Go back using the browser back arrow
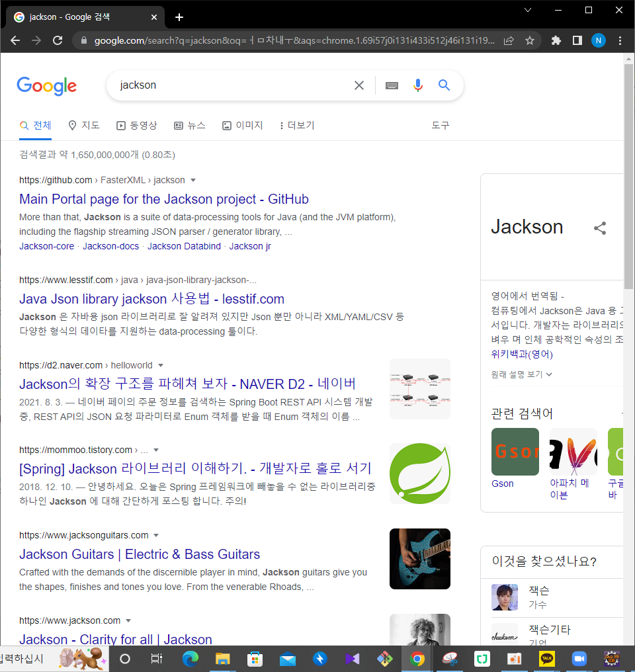 tap(15, 41)
